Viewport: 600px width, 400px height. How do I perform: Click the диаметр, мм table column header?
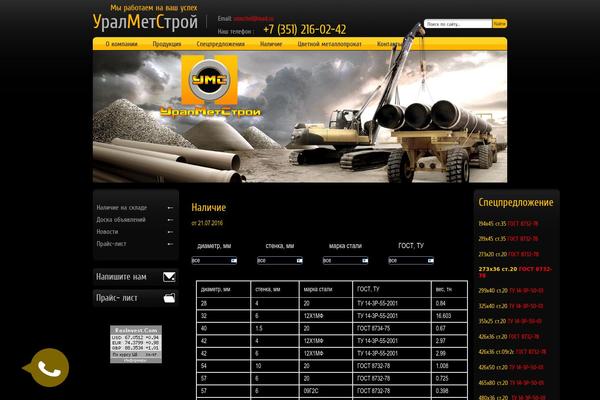pos(224,289)
